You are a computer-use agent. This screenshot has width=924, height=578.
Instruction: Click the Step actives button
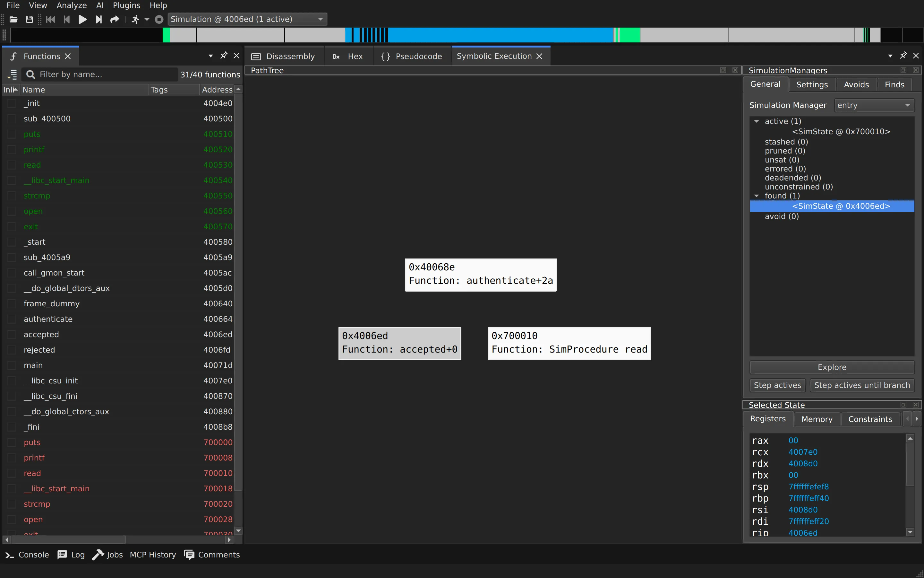tap(777, 385)
